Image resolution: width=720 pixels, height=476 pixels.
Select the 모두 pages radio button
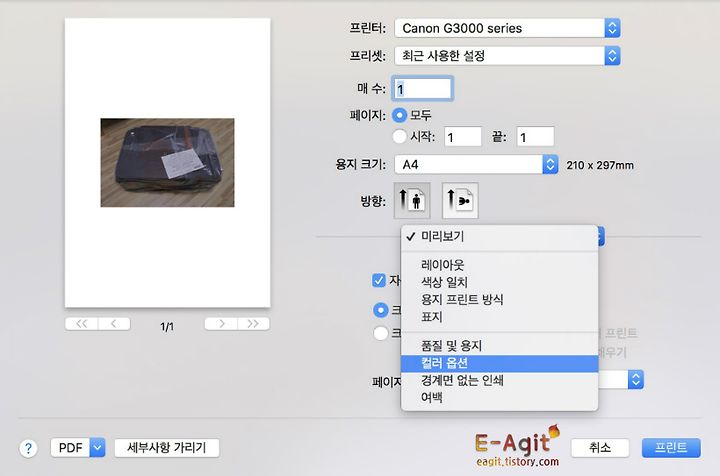[399, 115]
